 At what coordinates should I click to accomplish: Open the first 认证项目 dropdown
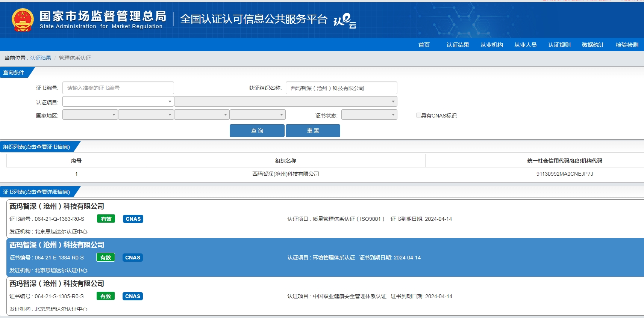118,101
